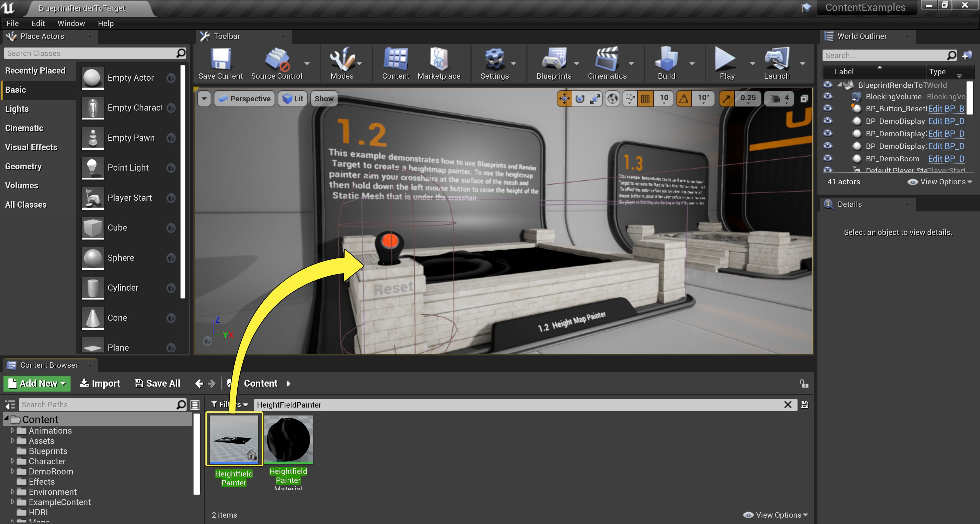
Task: Toggle viewport grid snapping
Action: (645, 99)
